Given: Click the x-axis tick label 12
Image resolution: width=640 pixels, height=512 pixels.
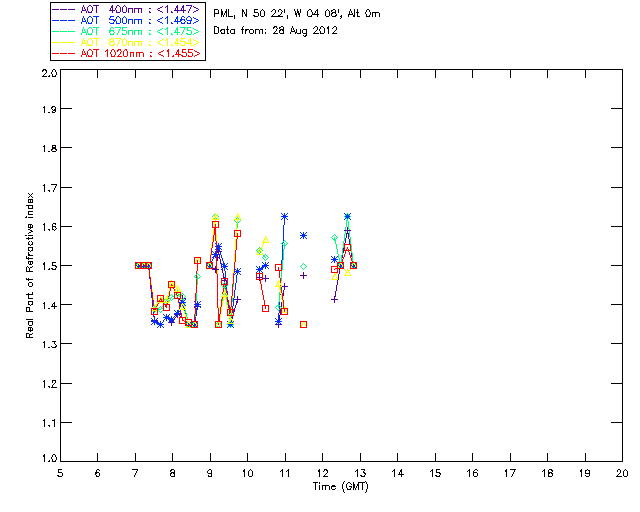Looking at the screenshot, I should (x=322, y=473).
